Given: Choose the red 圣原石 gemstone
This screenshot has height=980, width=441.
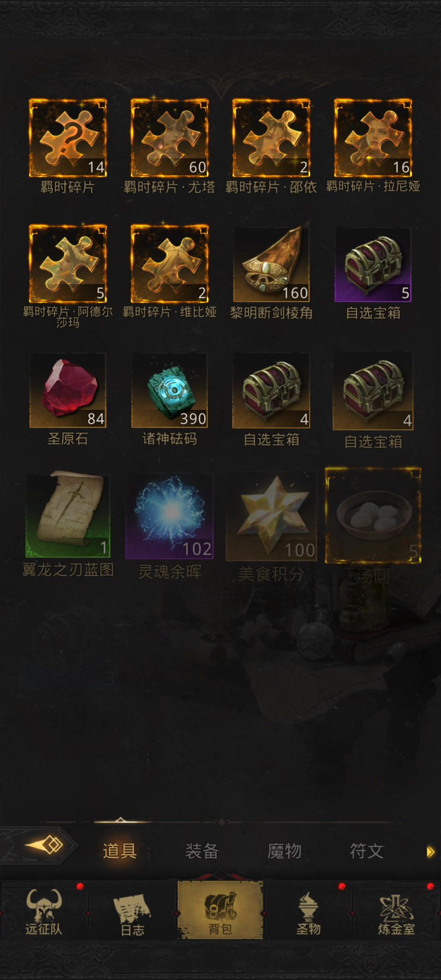Looking at the screenshot, I should click(x=68, y=390).
